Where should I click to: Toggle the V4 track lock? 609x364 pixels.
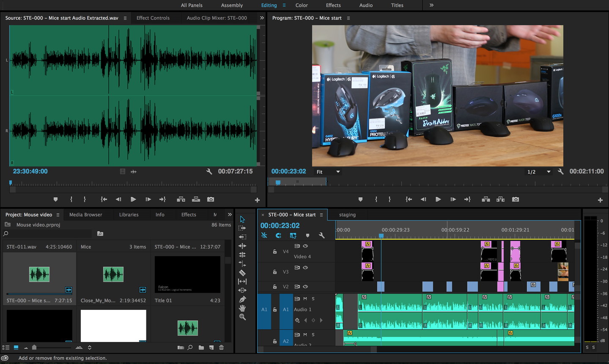[x=275, y=252]
